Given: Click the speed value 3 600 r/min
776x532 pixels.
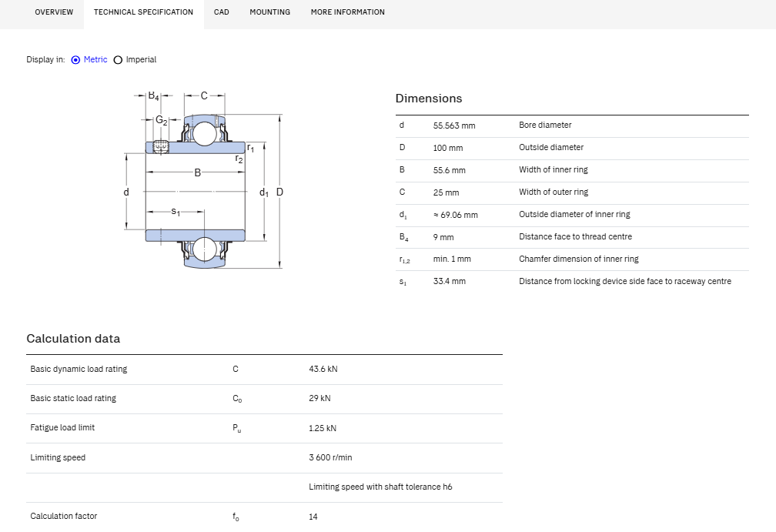Looking at the screenshot, I should 330,458.
